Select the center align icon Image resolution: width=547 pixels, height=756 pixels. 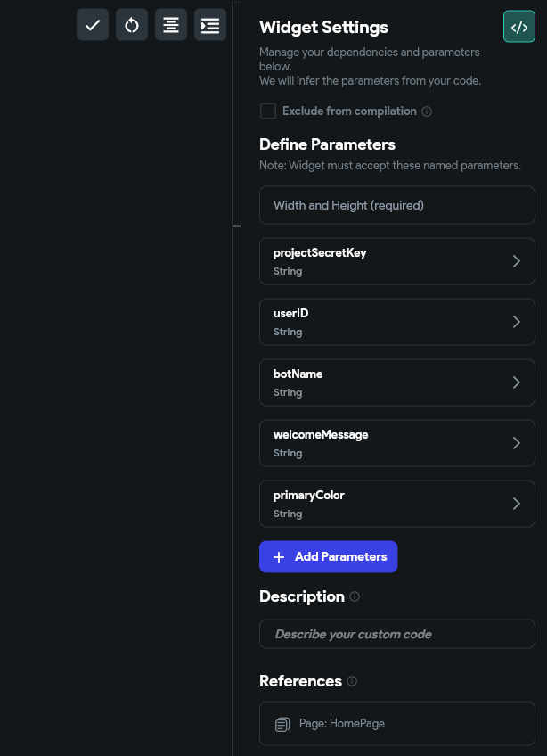click(171, 25)
